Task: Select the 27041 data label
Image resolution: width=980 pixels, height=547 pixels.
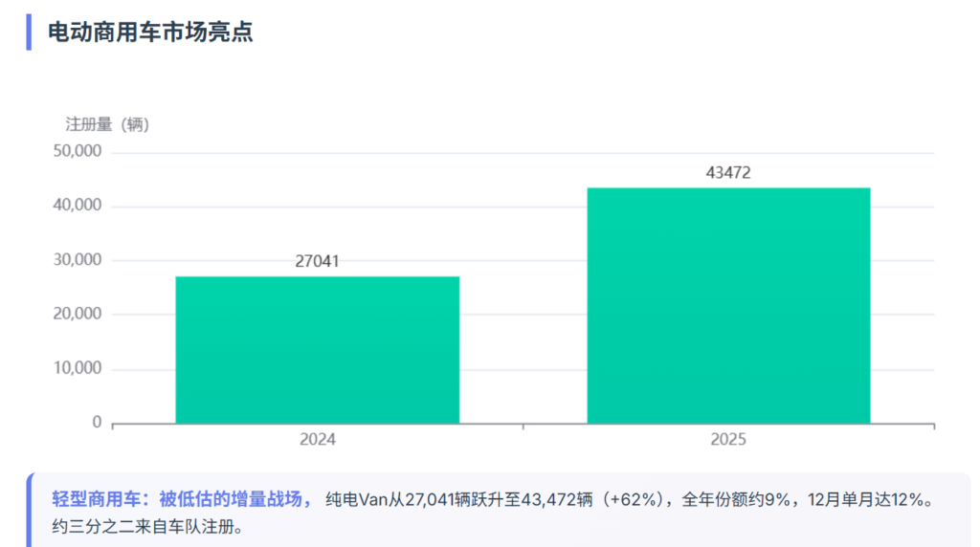Action: pos(317,261)
